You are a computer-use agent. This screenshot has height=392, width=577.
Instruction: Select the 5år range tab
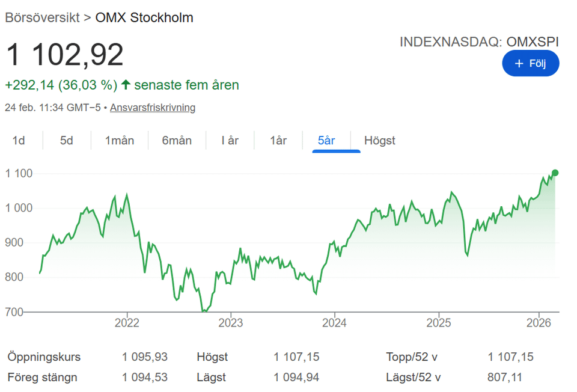click(x=326, y=141)
